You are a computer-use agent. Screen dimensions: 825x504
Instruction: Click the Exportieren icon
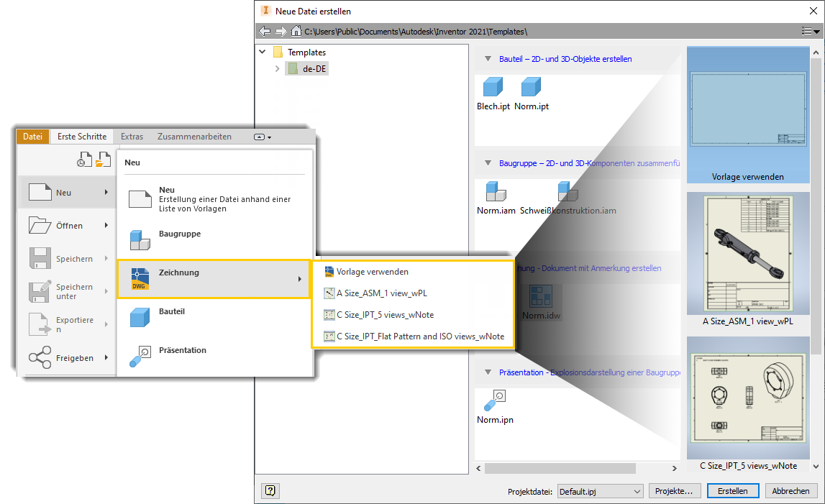pos(40,324)
